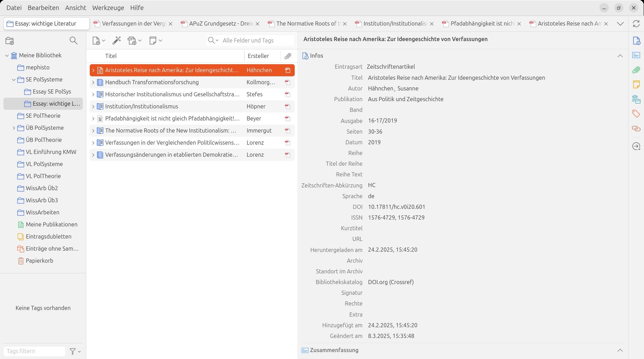Viewport: 644px width, 359px height.
Task: Click the sync with zotero.org icon
Action: (636, 23)
